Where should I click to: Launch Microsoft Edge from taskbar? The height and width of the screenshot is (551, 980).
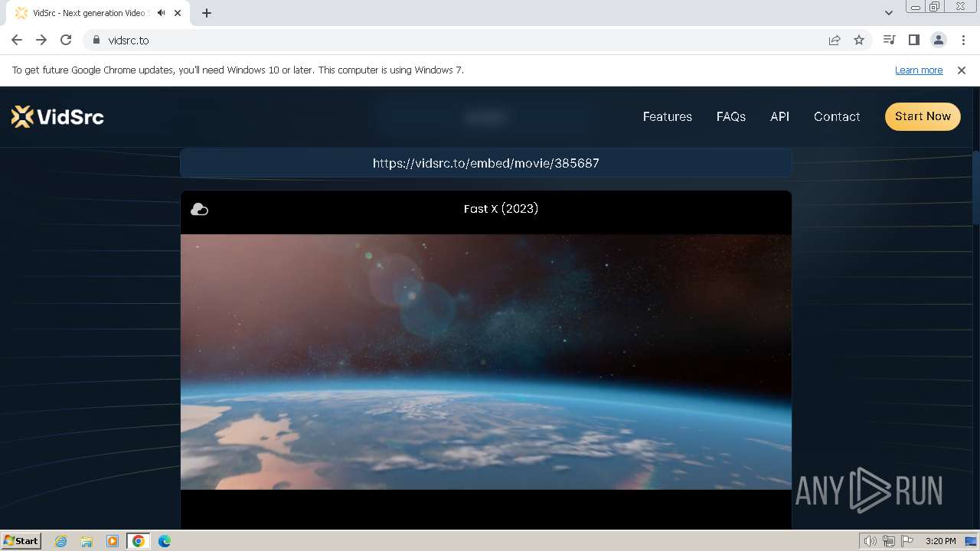click(165, 541)
